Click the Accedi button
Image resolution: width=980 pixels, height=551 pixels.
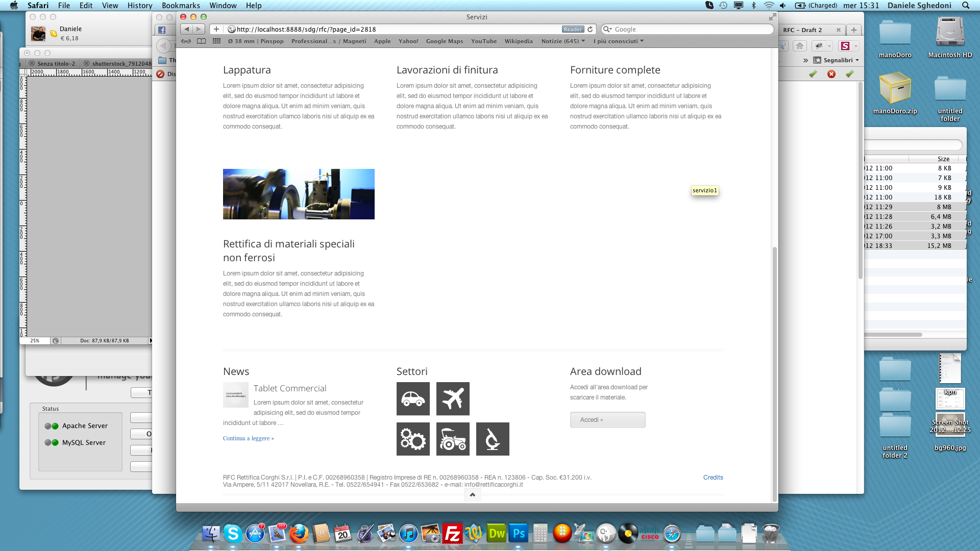[x=607, y=420]
